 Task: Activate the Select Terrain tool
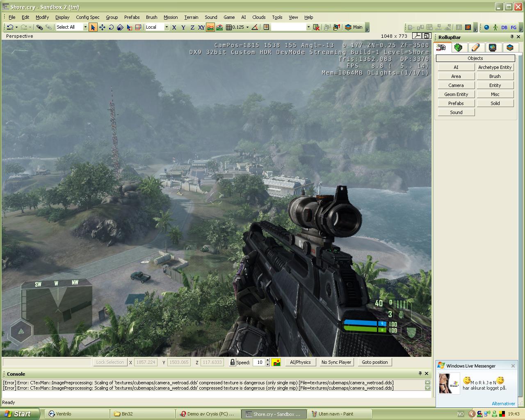pos(129,27)
